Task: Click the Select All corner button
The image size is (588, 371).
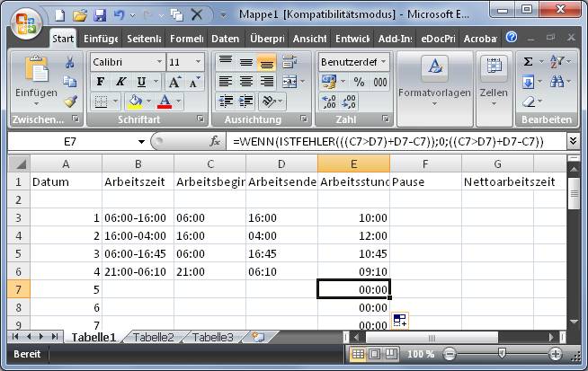Action: tap(19, 163)
